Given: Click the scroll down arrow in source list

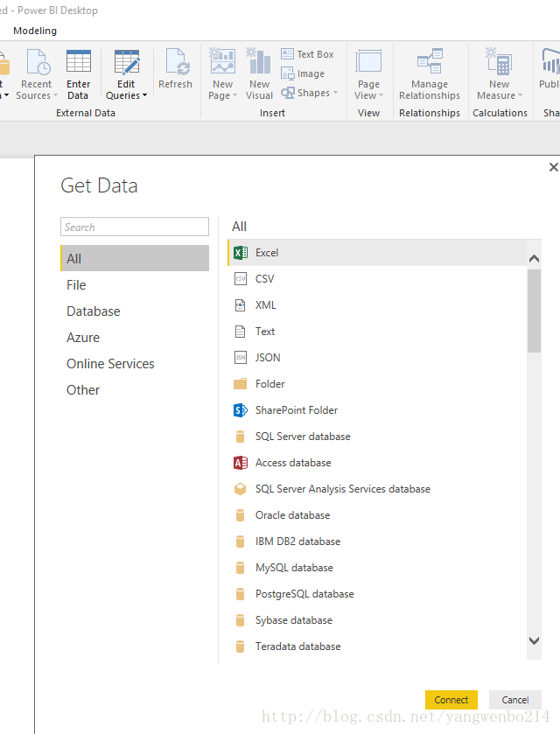Looking at the screenshot, I should [x=534, y=640].
